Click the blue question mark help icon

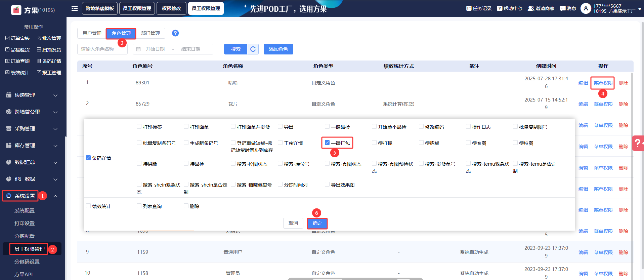[175, 33]
